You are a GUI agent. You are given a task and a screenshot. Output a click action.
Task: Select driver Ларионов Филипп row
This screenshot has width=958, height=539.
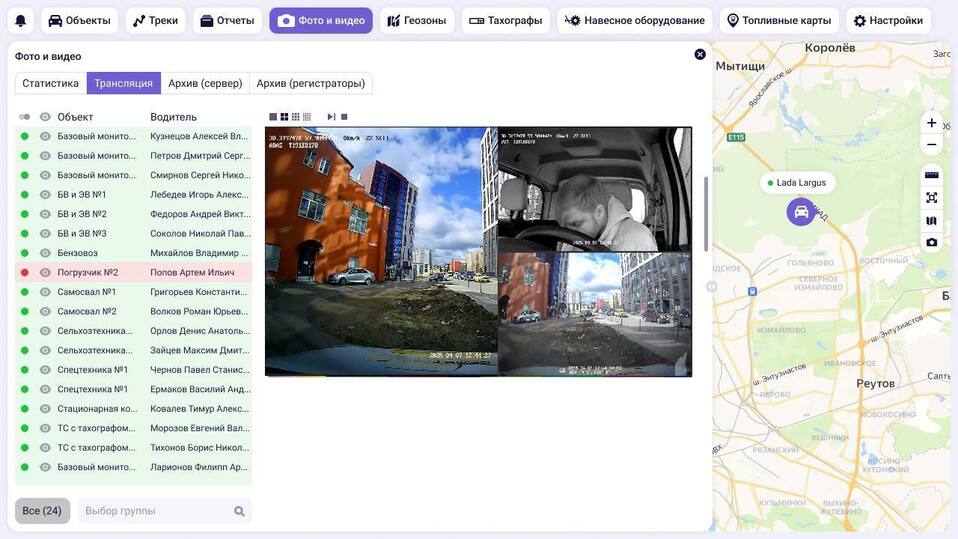(x=133, y=467)
